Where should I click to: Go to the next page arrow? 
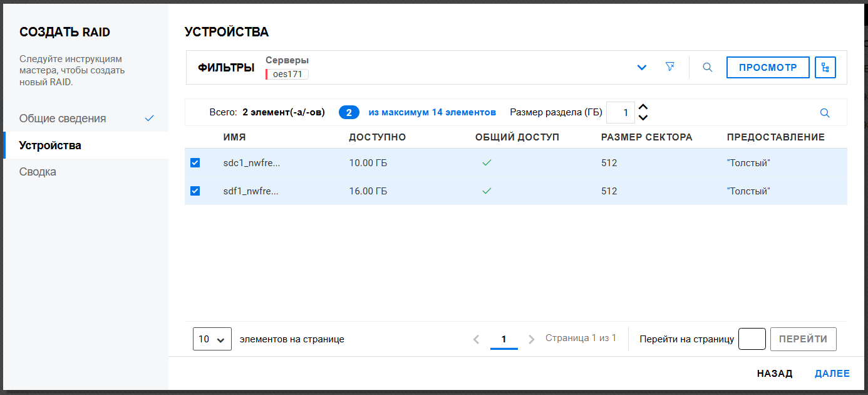[532, 339]
